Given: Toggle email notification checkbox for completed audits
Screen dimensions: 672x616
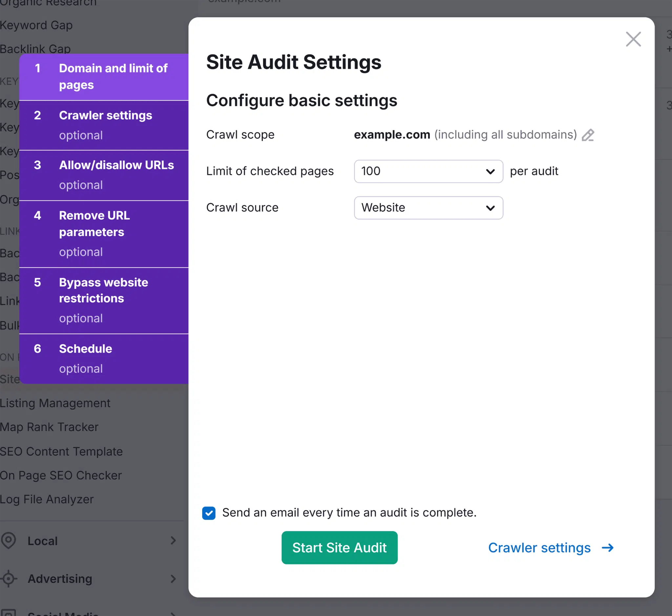Looking at the screenshot, I should [209, 513].
